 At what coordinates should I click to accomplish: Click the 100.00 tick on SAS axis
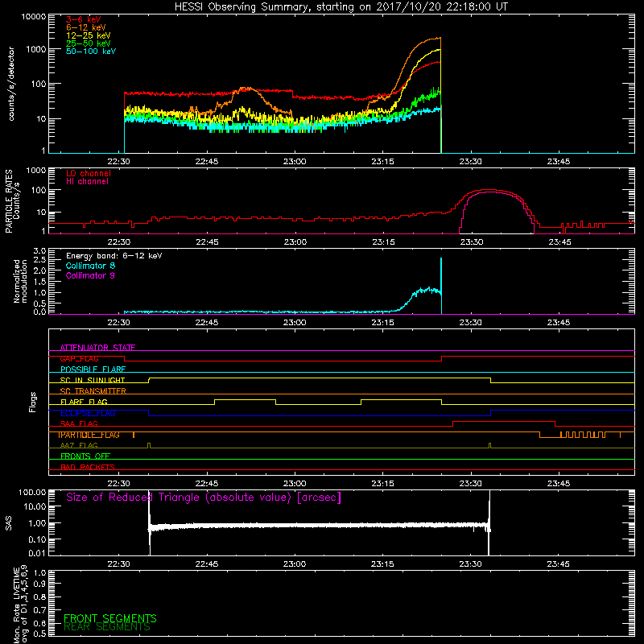point(32,493)
